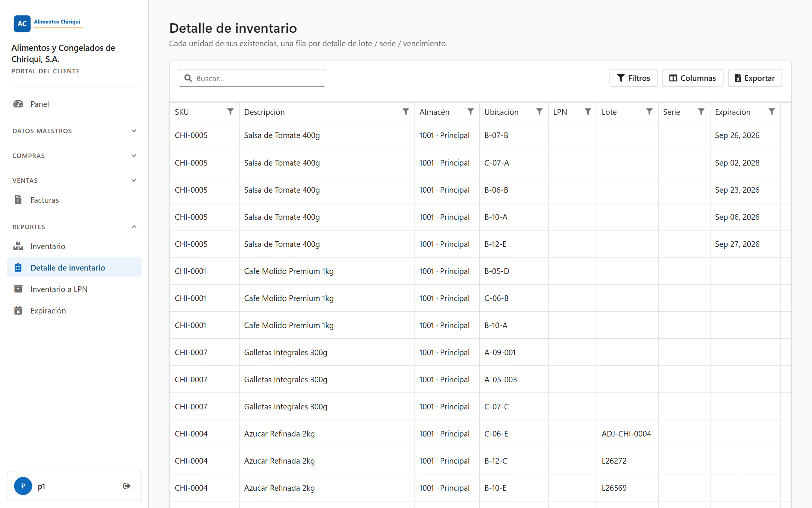Click the Columnas button
The height and width of the screenshot is (508, 812).
point(692,78)
